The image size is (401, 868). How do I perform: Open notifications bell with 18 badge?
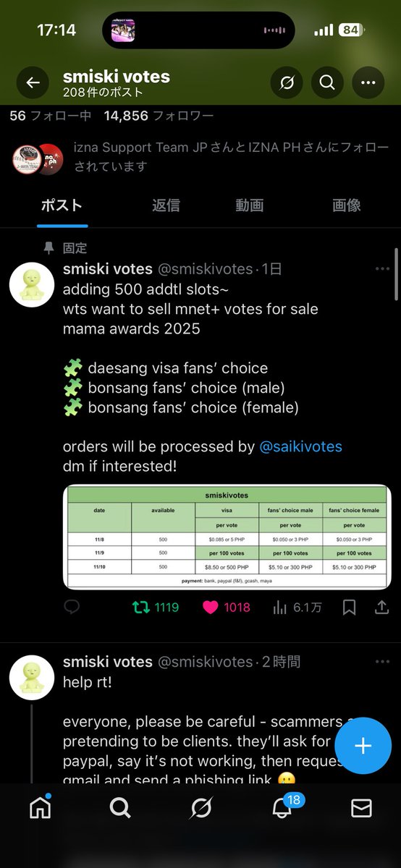(x=282, y=807)
